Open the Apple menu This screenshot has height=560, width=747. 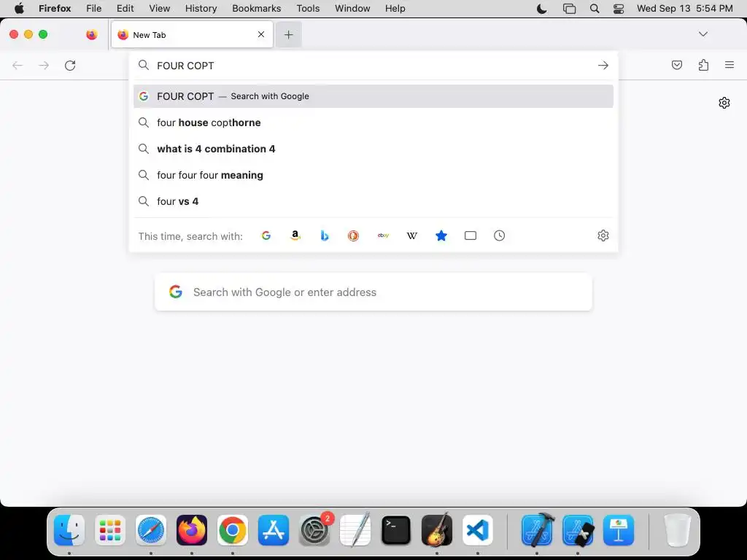click(x=19, y=9)
